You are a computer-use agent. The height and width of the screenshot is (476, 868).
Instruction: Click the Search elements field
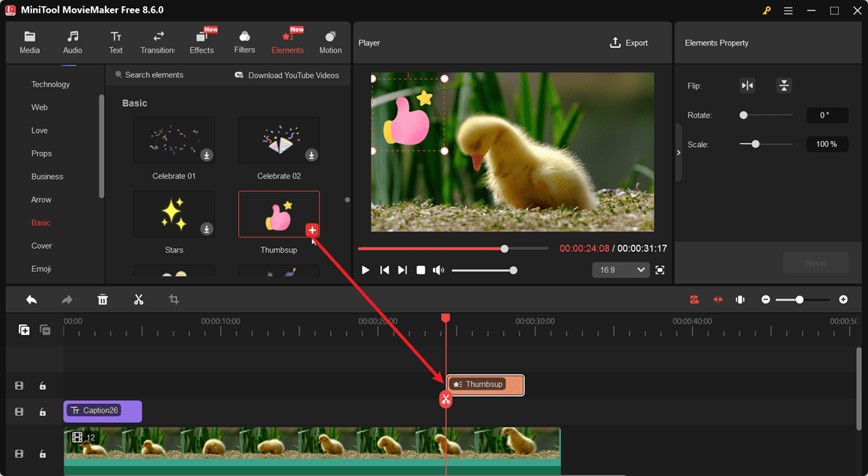tap(154, 75)
